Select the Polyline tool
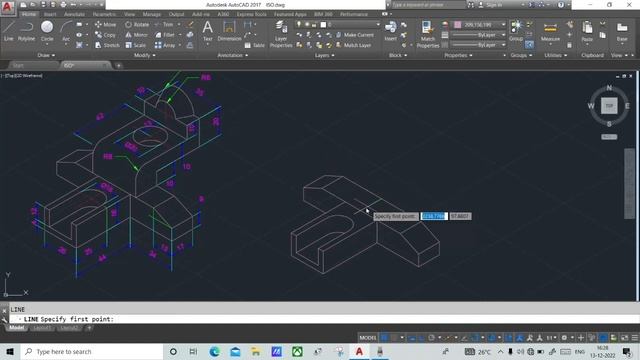 click(x=26, y=31)
